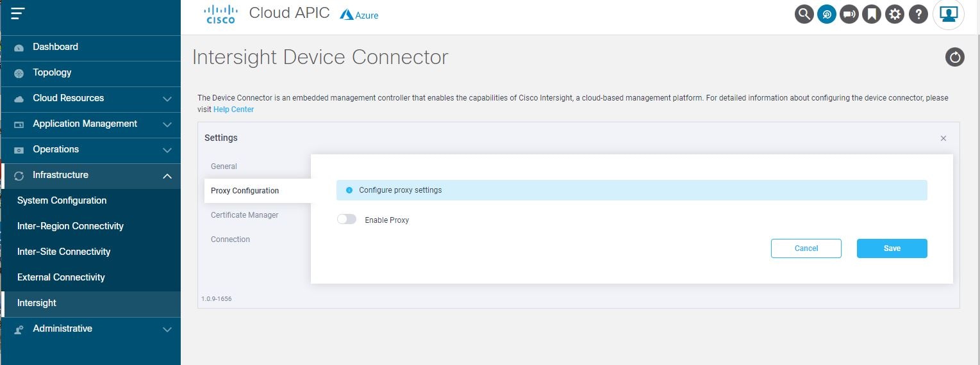Click the Administrative user-wrench icon
Image resolution: width=980 pixels, height=365 pixels.
19,329
